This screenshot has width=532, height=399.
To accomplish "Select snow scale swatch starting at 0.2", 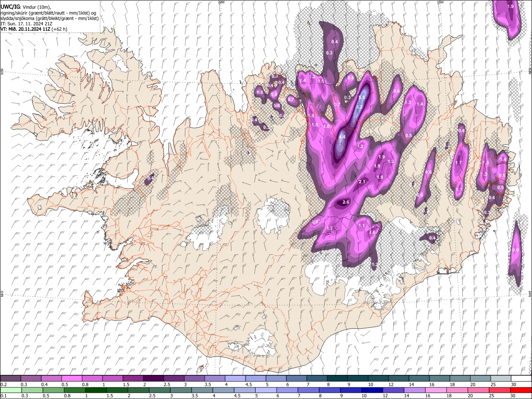I will pyautogui.click(x=10, y=379).
